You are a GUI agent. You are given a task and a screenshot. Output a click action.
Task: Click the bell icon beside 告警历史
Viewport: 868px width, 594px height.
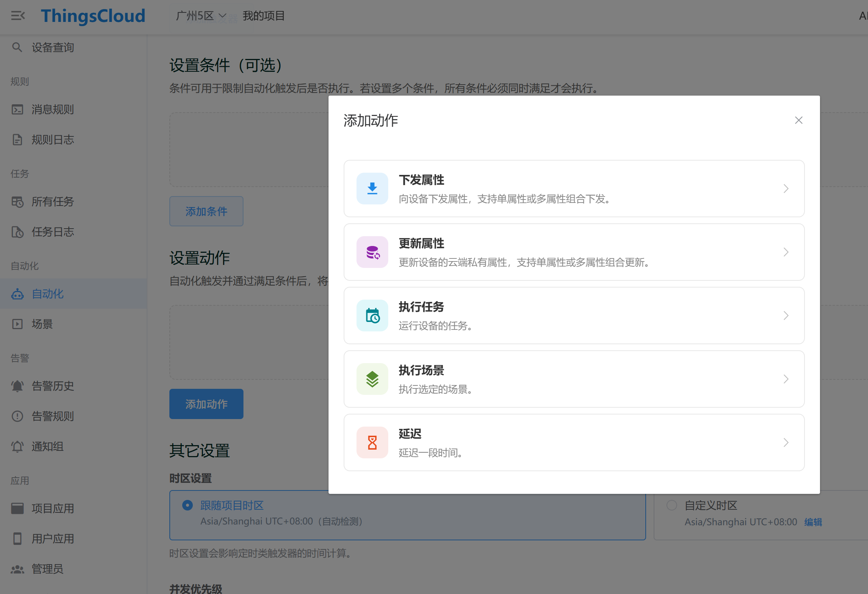17,386
